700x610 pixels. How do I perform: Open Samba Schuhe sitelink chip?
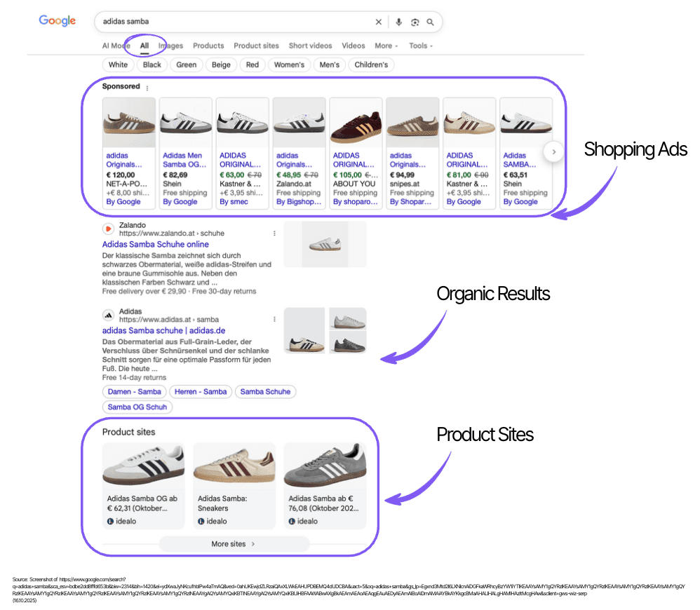(x=265, y=392)
